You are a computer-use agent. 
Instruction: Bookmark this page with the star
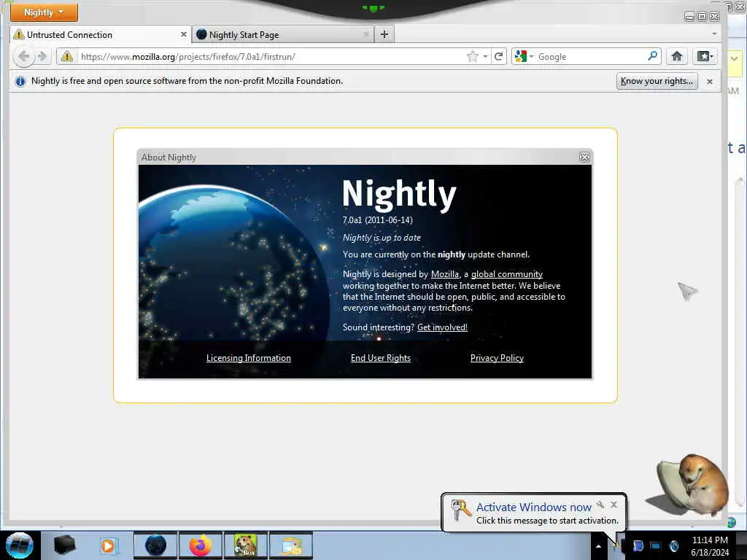pos(472,57)
